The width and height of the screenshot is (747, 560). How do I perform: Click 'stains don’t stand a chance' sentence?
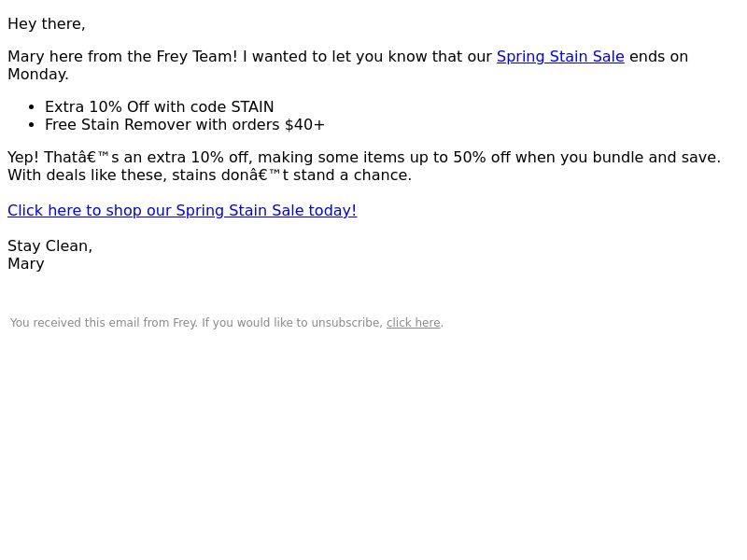(x=291, y=175)
